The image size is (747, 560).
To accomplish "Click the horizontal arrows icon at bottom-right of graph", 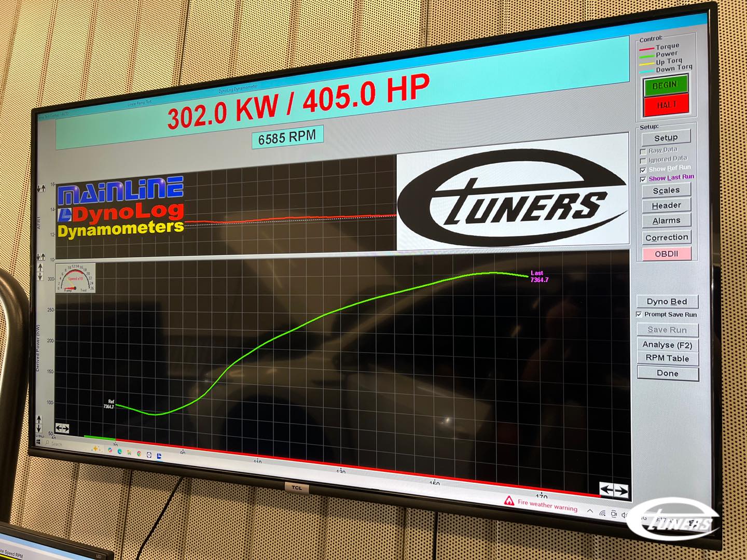I will click(614, 490).
